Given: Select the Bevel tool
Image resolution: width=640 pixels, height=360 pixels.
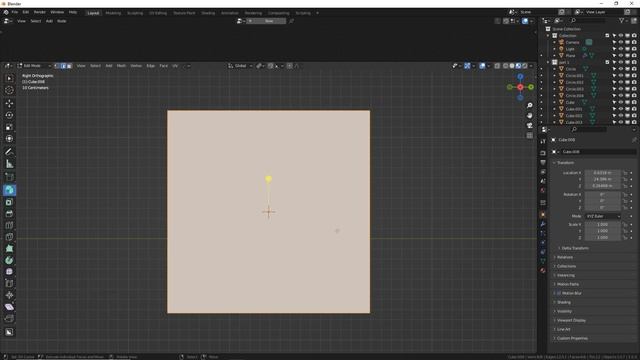Looking at the screenshot, I should pyautogui.click(x=9, y=213).
